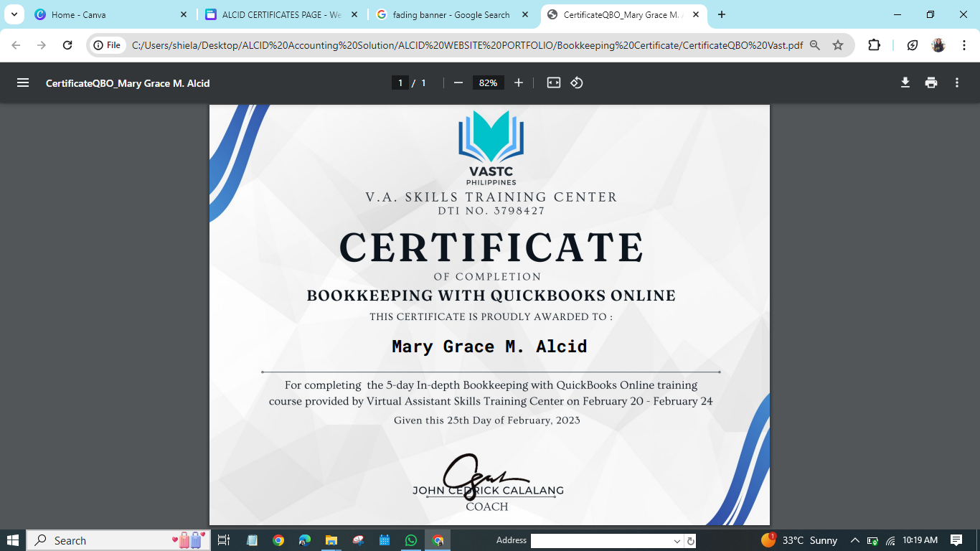Click the PDF page number field

click(400, 83)
